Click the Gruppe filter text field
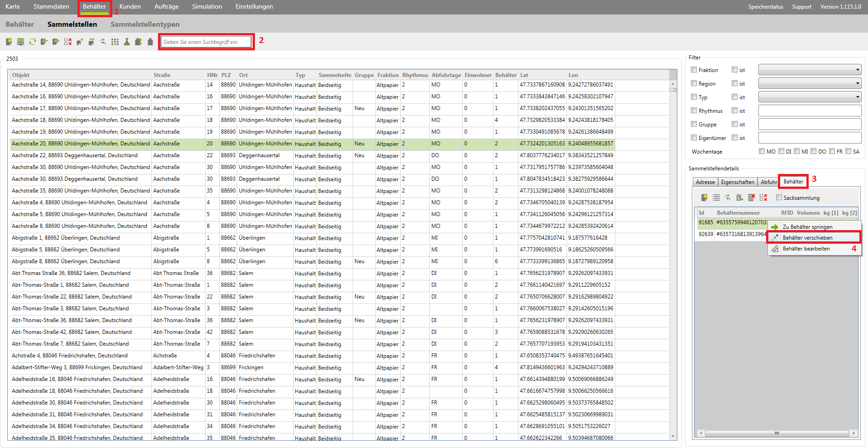The height and width of the screenshot is (448, 868). coord(810,124)
